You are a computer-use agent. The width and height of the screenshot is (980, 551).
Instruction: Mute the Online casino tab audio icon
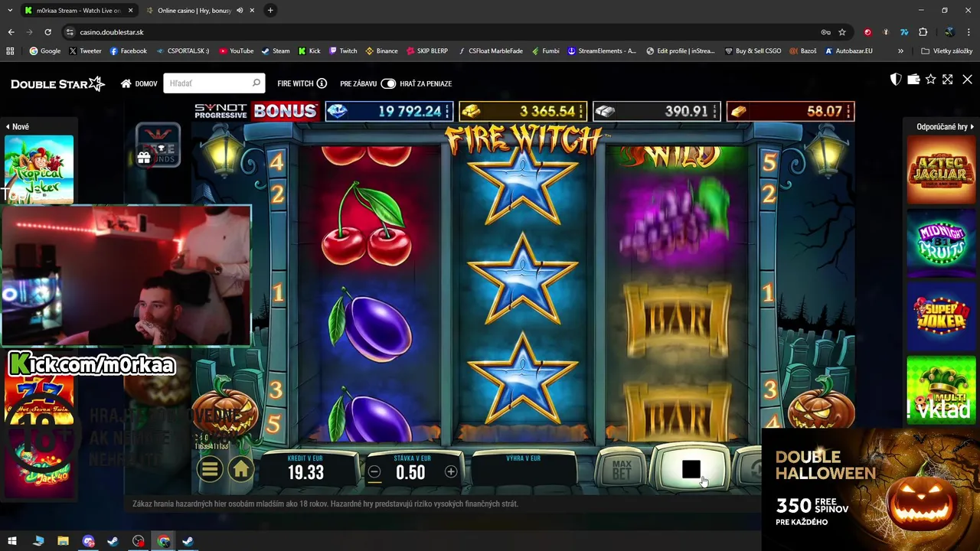[x=240, y=11]
